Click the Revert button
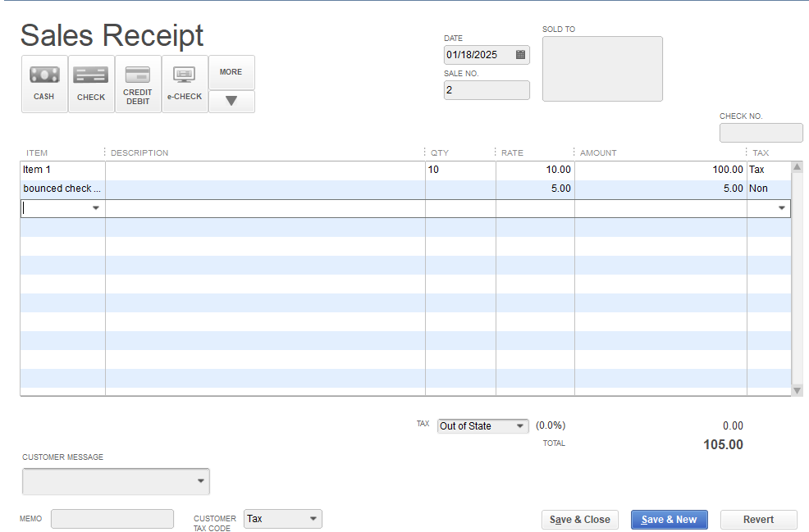This screenshot has height=532, width=809. [x=758, y=520]
